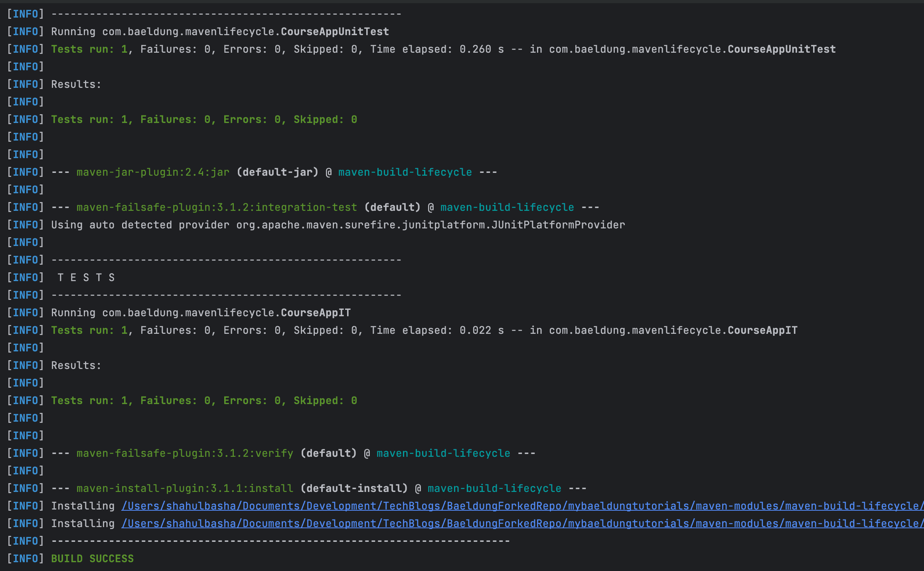Viewport: 924px width, 571px height.
Task: Click the T E S T S header
Action: coord(86,278)
